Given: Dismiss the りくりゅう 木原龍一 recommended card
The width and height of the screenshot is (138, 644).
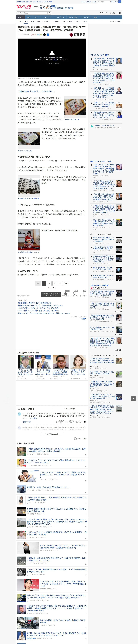Looking at the screenshot, I should point(50,378).
